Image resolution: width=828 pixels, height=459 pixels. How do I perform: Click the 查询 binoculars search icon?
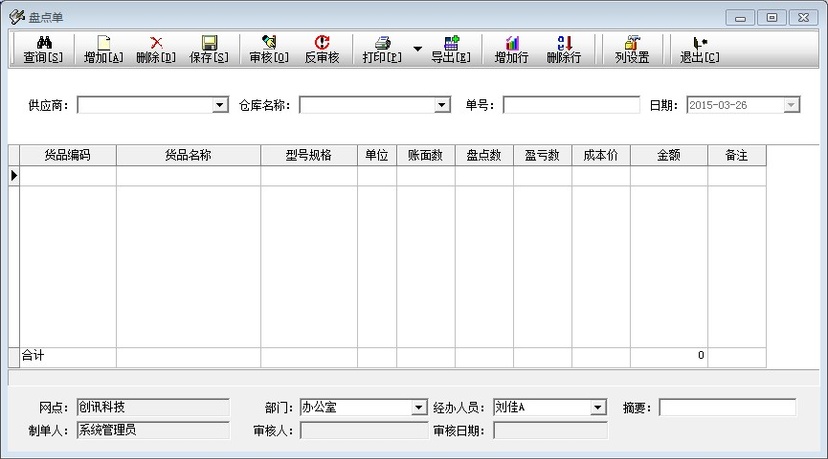[44, 43]
